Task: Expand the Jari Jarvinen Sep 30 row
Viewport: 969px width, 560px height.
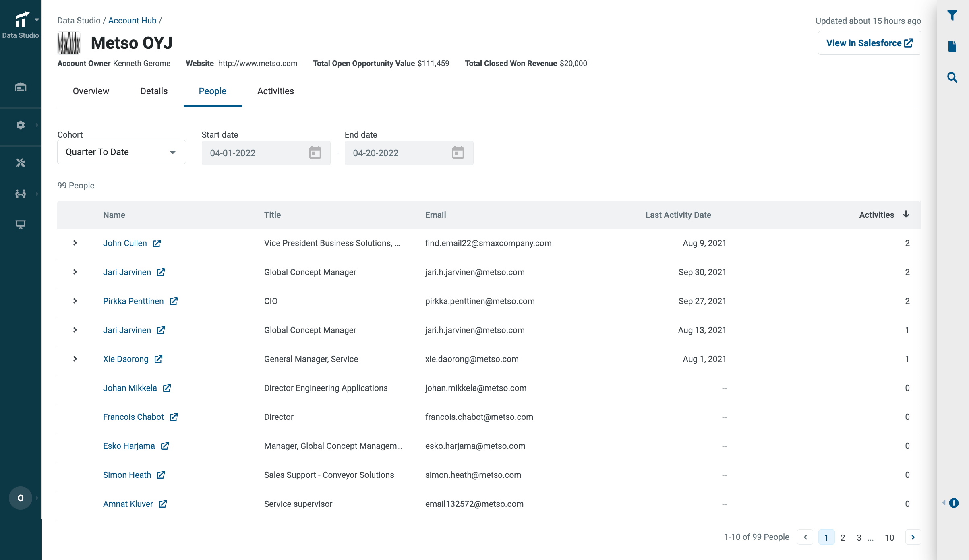Action: [75, 272]
